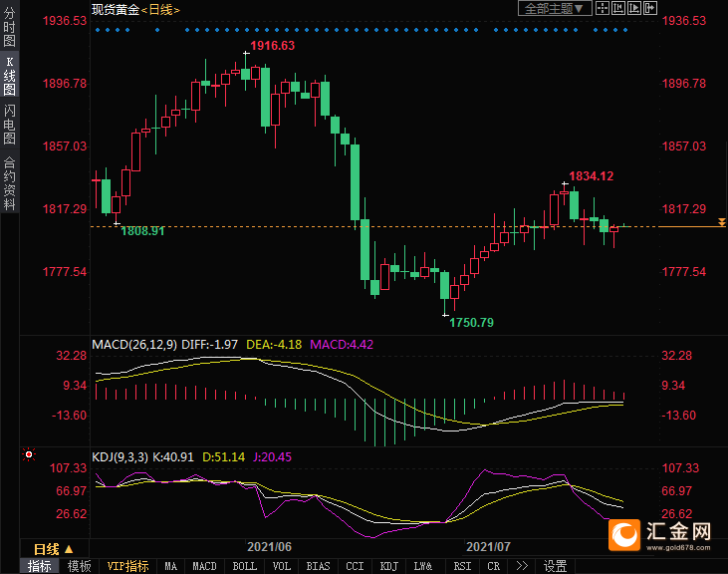
Task: Click the 2021/06 date axis label
Action: coord(269,547)
